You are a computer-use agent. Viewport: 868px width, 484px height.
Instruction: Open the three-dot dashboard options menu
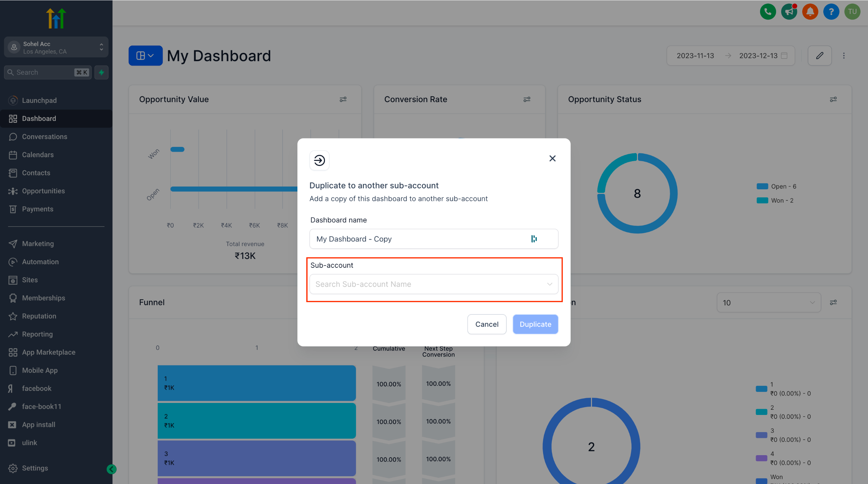[844, 56]
